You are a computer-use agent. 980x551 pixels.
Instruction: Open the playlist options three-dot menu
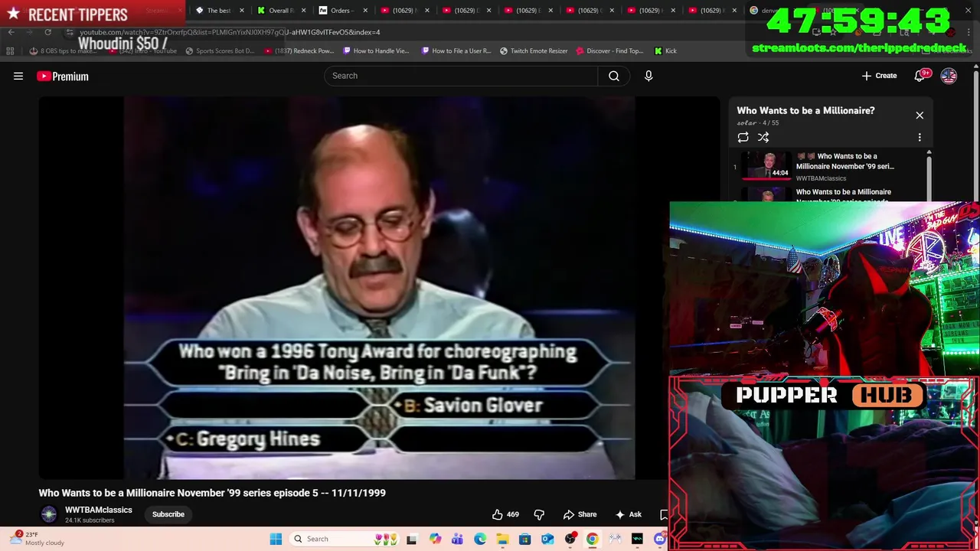(x=920, y=137)
